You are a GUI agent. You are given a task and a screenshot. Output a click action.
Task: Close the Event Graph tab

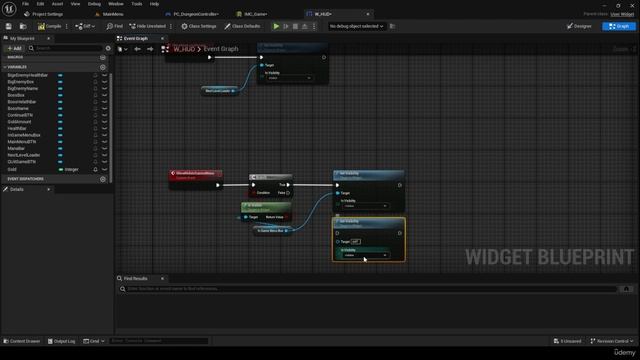[x=162, y=38]
